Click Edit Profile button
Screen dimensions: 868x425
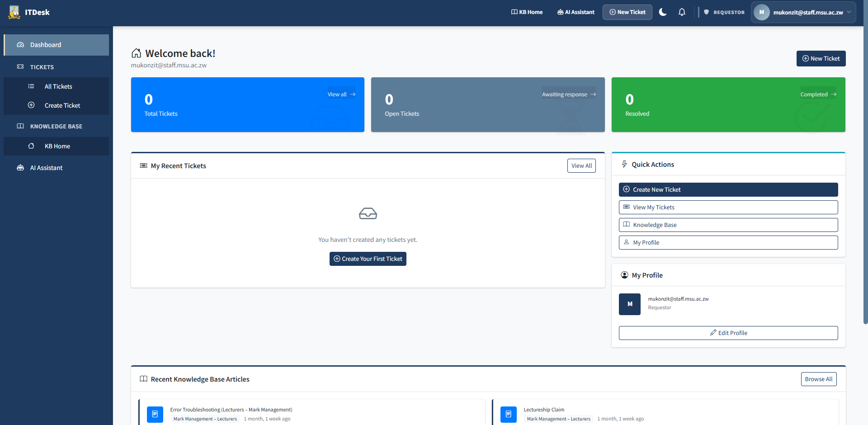(728, 333)
